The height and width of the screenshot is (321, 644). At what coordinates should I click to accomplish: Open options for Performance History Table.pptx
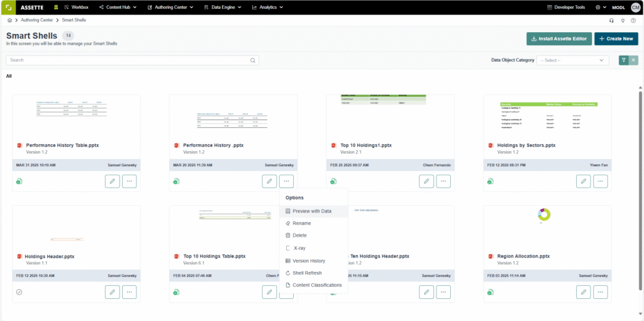point(130,181)
